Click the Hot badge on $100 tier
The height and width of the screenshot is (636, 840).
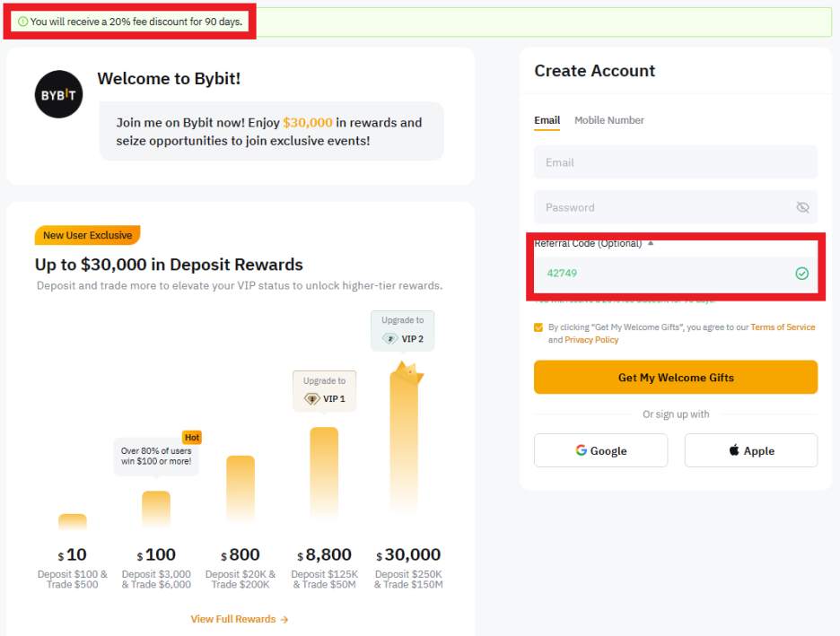[192, 438]
